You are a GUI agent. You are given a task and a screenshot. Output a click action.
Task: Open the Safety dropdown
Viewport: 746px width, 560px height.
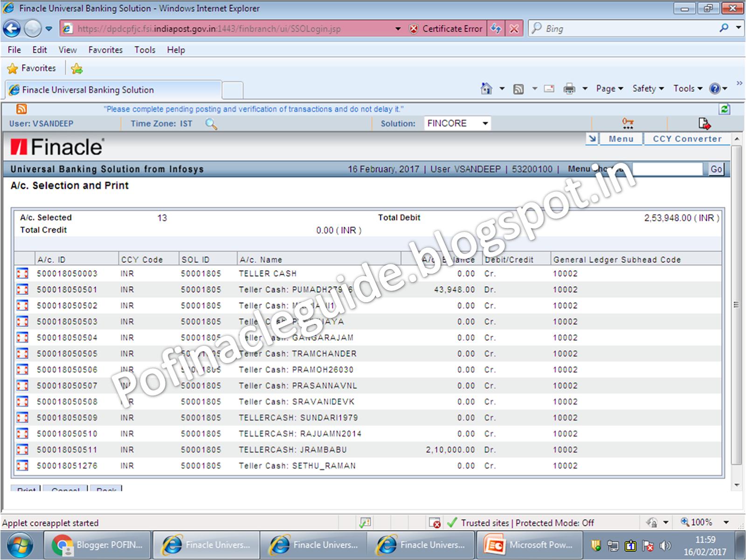pos(647,88)
